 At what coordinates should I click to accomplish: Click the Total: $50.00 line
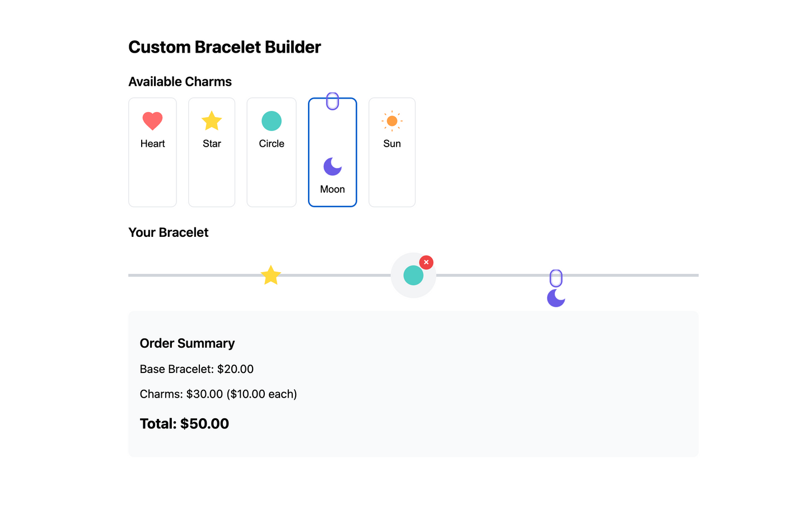point(184,423)
